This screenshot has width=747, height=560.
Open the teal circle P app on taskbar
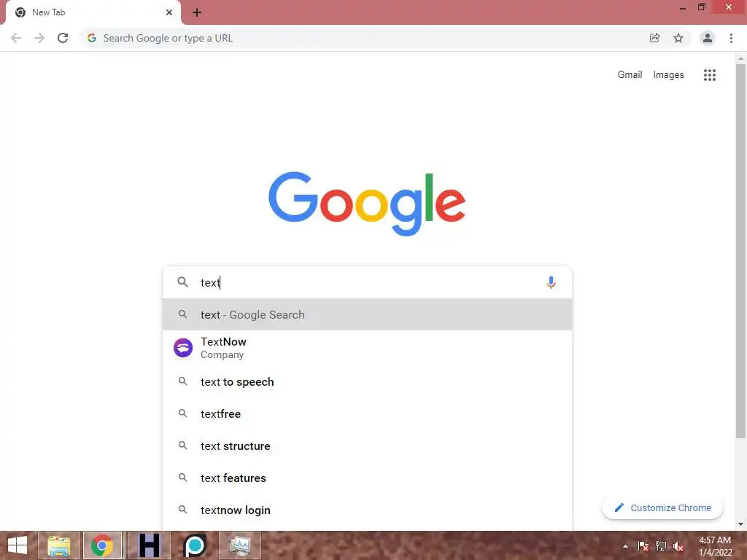194,545
